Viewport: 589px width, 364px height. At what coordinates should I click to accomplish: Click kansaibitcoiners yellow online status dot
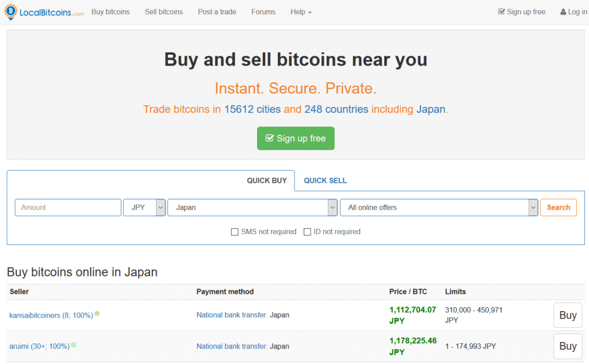pos(97,313)
